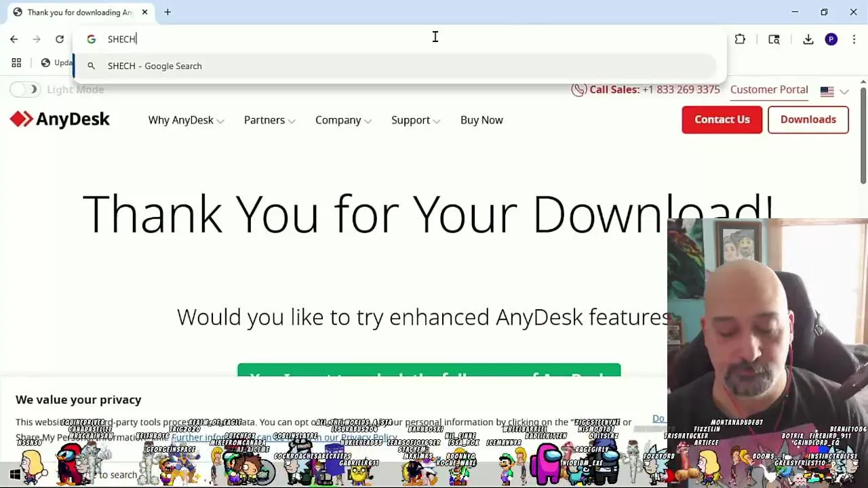This screenshot has width=868, height=488.
Task: Click the Contact Us button
Action: click(x=722, y=119)
